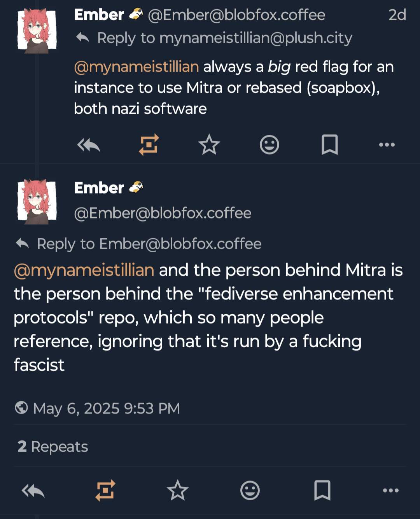This screenshot has width=420, height=519.
Task: Reply to the bottom focused post
Action: pyautogui.click(x=33, y=491)
